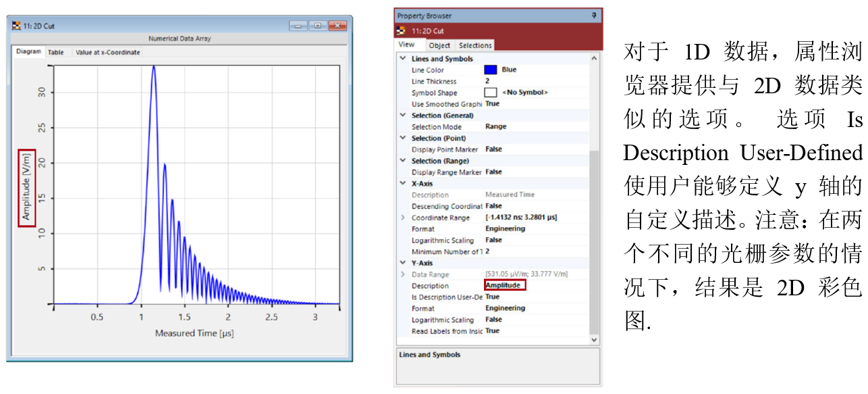
Task: Minimize the 2D Cut window
Action: click(x=298, y=26)
